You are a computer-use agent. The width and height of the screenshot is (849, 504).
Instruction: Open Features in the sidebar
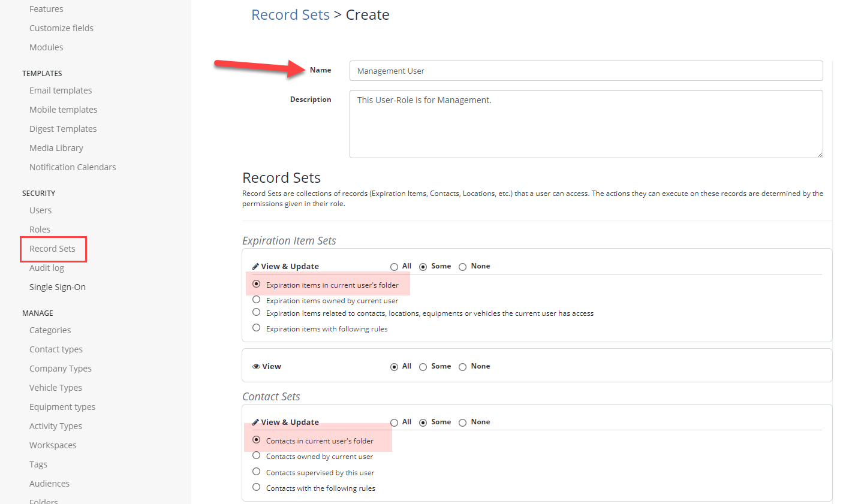46,9
